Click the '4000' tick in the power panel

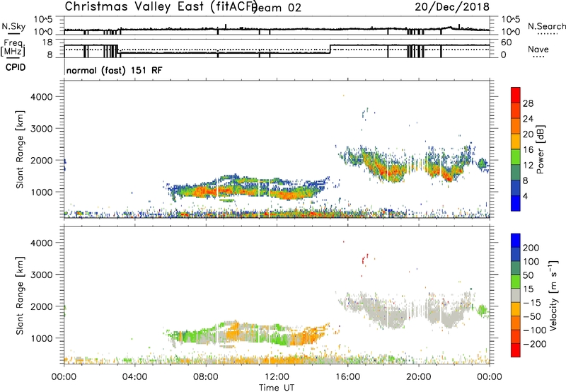[41, 97]
